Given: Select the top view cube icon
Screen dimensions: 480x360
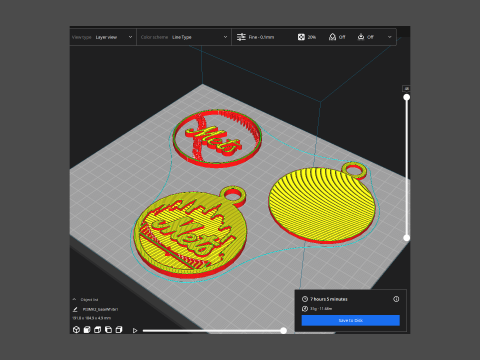Looking at the screenshot, I should (x=98, y=330).
